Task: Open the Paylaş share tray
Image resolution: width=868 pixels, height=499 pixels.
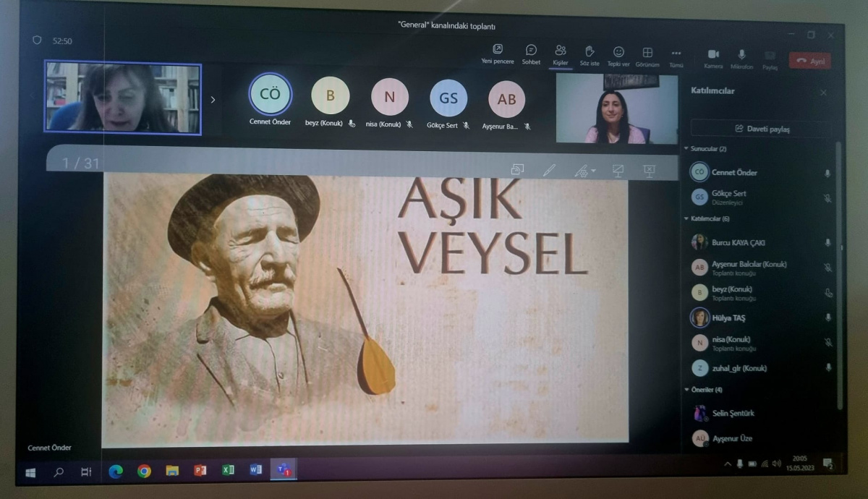Action: coord(770,61)
